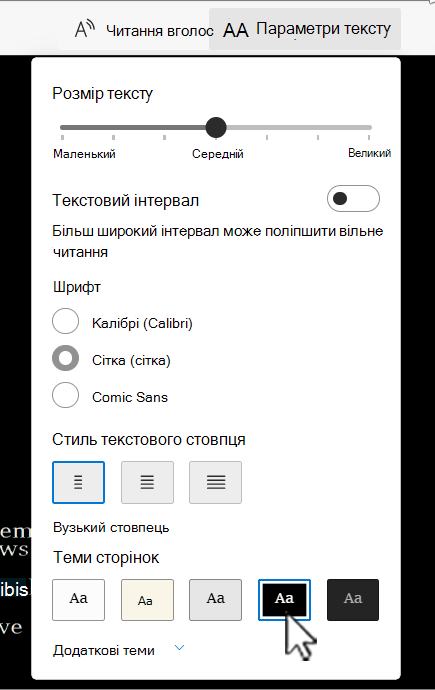Click the Читання вголос label
Image resolution: width=435 pixels, height=690 pixels.
tap(160, 31)
